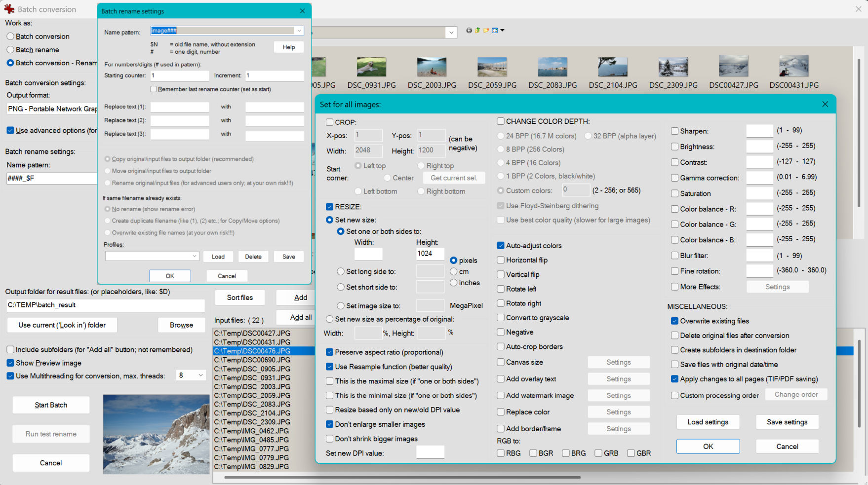This screenshot has height=485, width=868.
Task: Open the max threads dropdown
Action: point(200,375)
